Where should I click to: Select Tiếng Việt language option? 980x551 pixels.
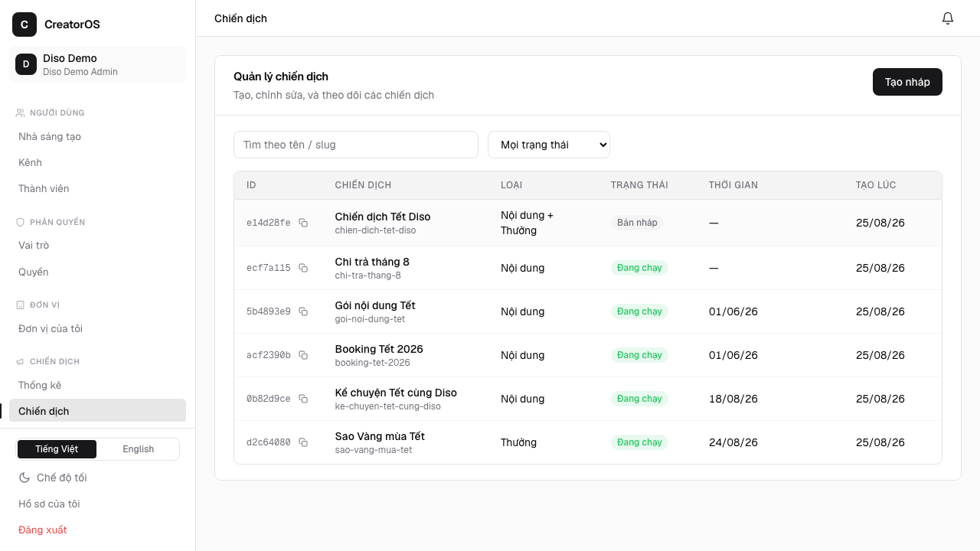[57, 449]
